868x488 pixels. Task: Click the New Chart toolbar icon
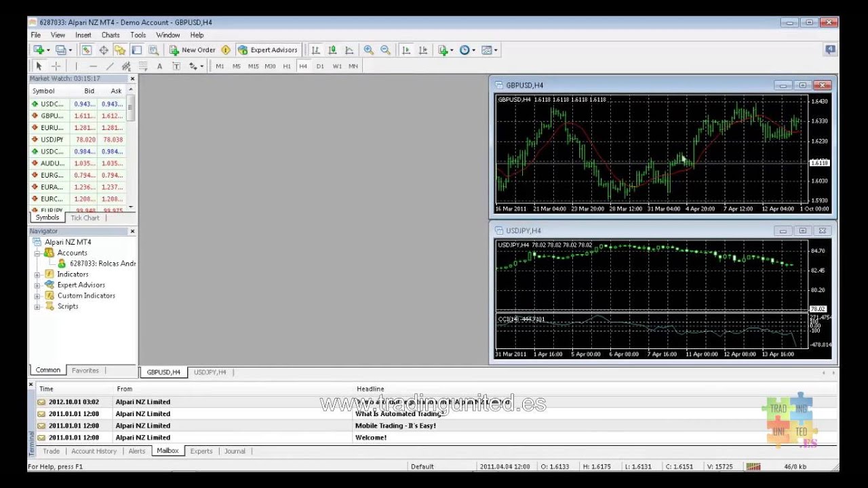tap(41, 49)
